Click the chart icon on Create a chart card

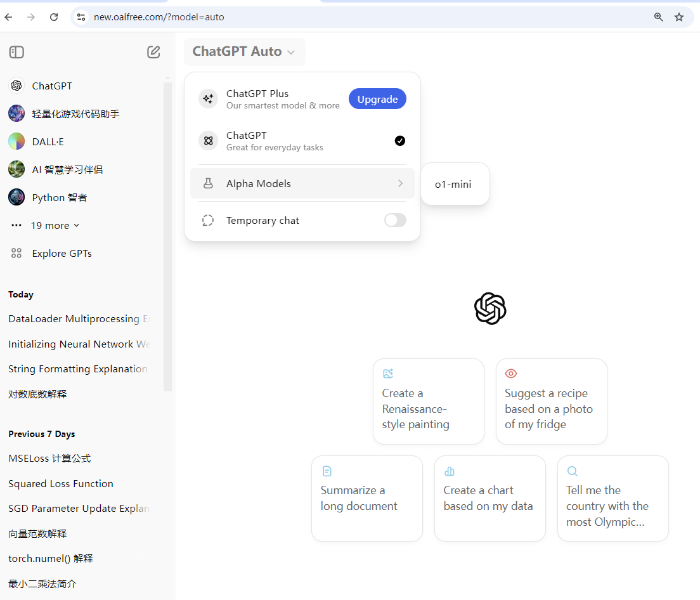(450, 471)
